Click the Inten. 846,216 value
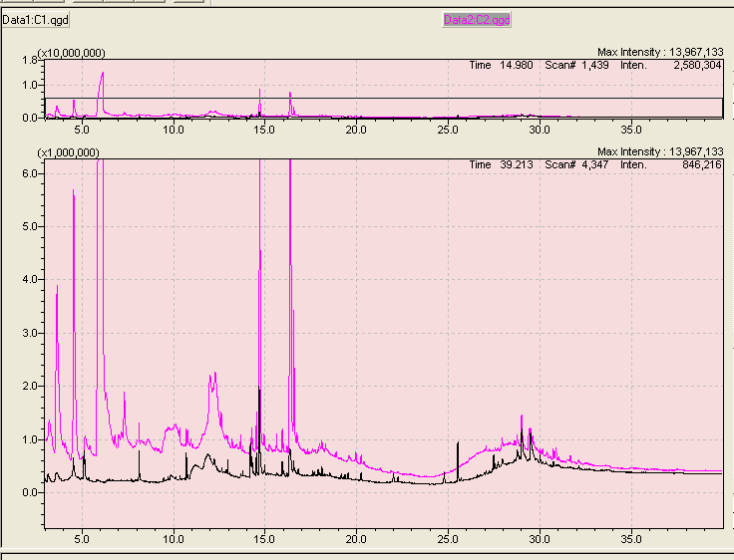 (696, 164)
